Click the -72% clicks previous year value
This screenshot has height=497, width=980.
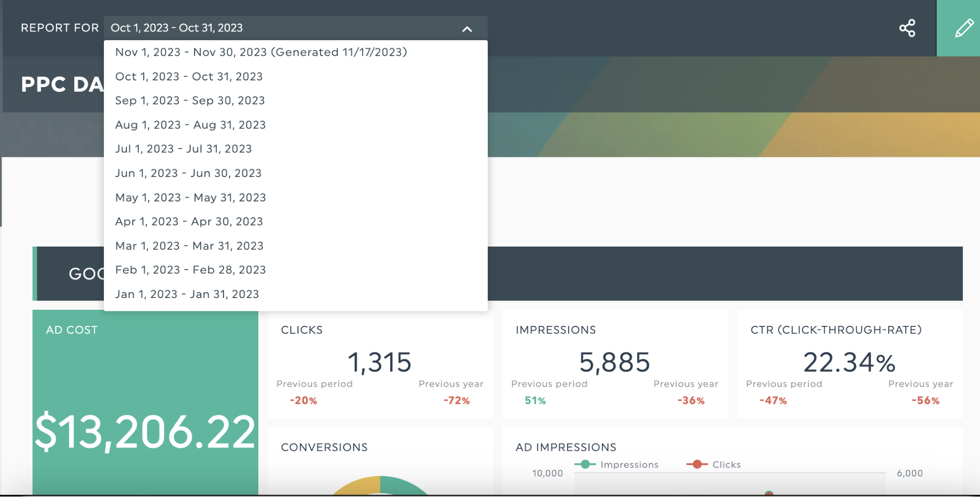coord(456,400)
